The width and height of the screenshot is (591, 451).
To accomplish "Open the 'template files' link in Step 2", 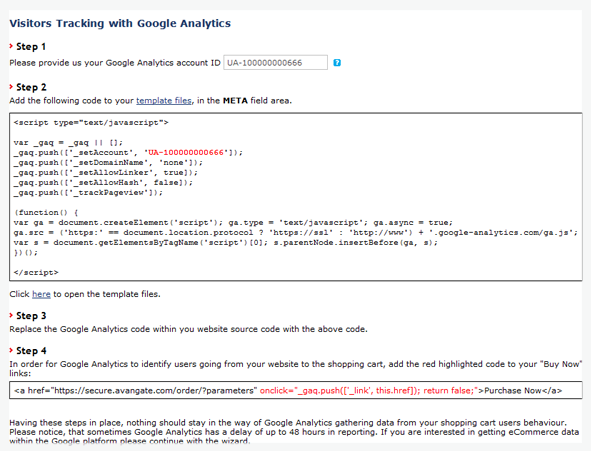I will [x=164, y=101].
